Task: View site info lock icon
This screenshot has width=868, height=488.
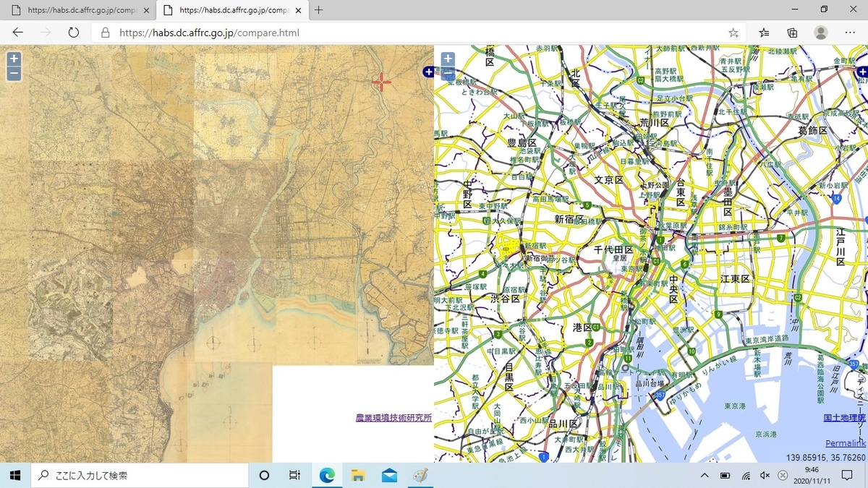Action: click(106, 33)
